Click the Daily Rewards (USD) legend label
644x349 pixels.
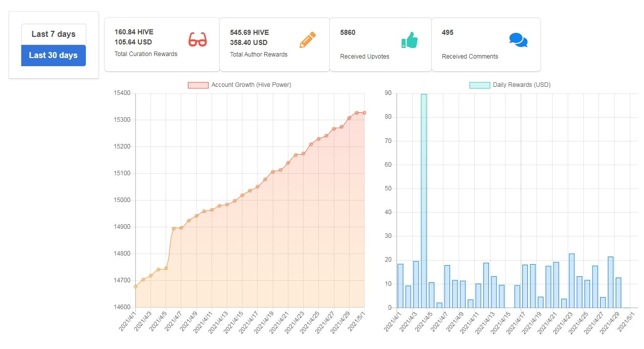point(522,85)
